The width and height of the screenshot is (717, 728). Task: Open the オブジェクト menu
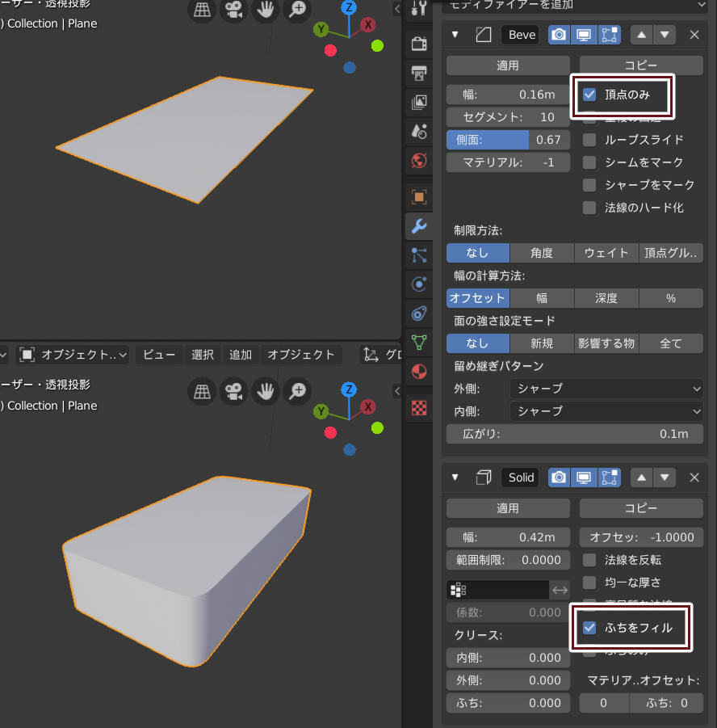pos(301,355)
